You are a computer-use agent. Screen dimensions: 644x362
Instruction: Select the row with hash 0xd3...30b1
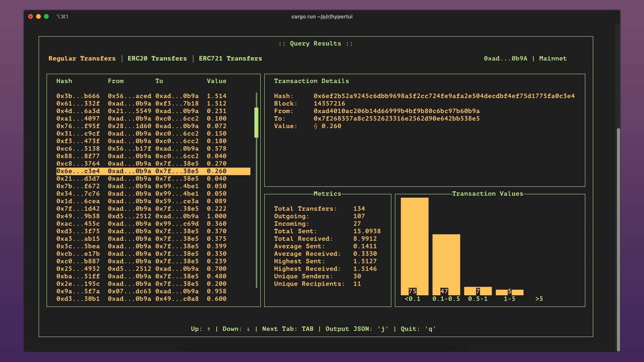coord(153,299)
